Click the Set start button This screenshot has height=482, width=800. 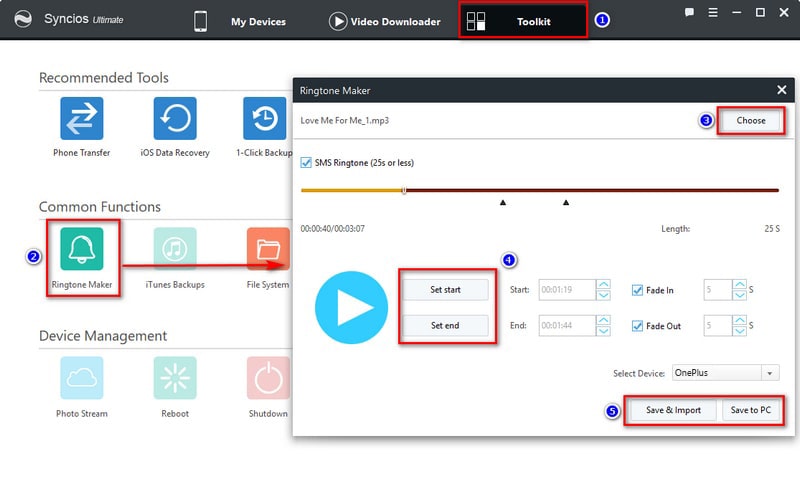pos(445,290)
